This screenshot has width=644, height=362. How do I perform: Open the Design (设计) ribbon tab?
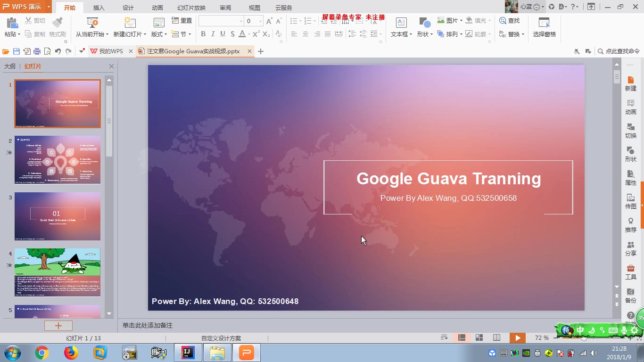[128, 8]
